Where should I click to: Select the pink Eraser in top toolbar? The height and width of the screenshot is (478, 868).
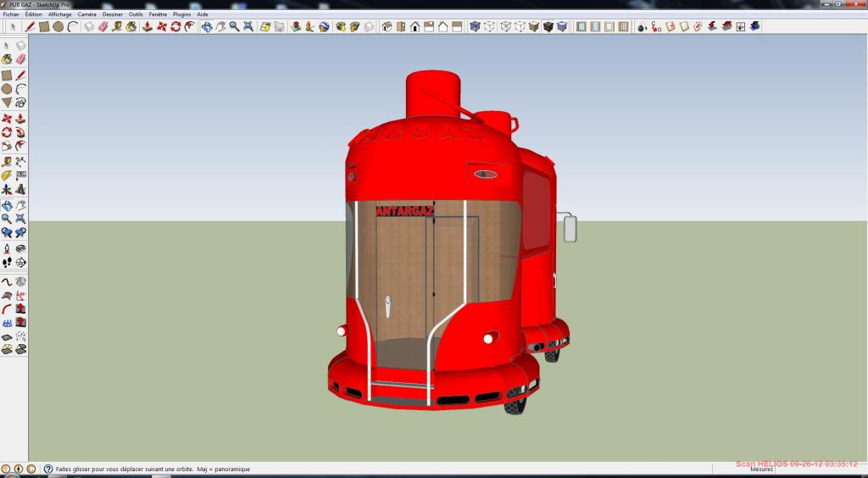[x=103, y=26]
